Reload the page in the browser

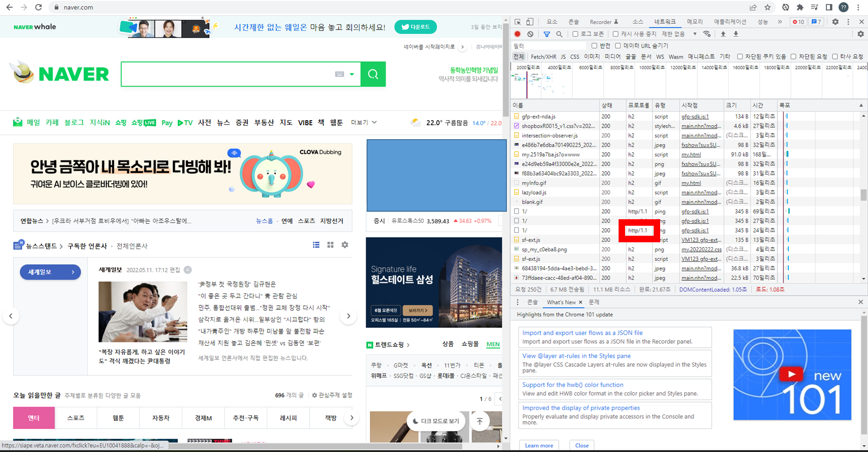tap(39, 8)
